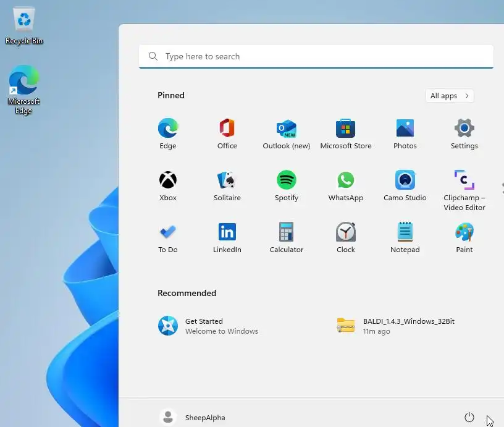Viewport: 504px width, 427px height.
Task: Open the Solitaire game
Action: coord(227,185)
